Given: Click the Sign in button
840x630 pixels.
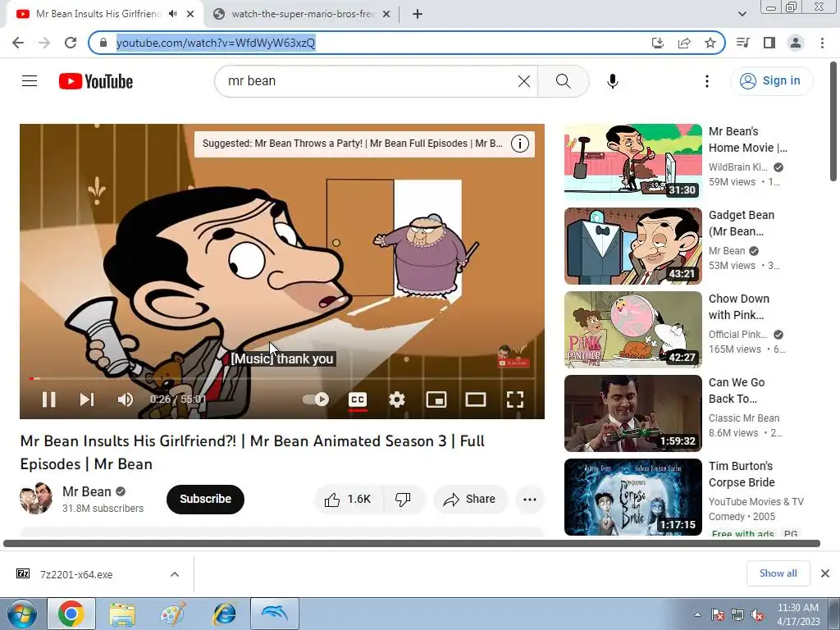Looking at the screenshot, I should pyautogui.click(x=771, y=81).
